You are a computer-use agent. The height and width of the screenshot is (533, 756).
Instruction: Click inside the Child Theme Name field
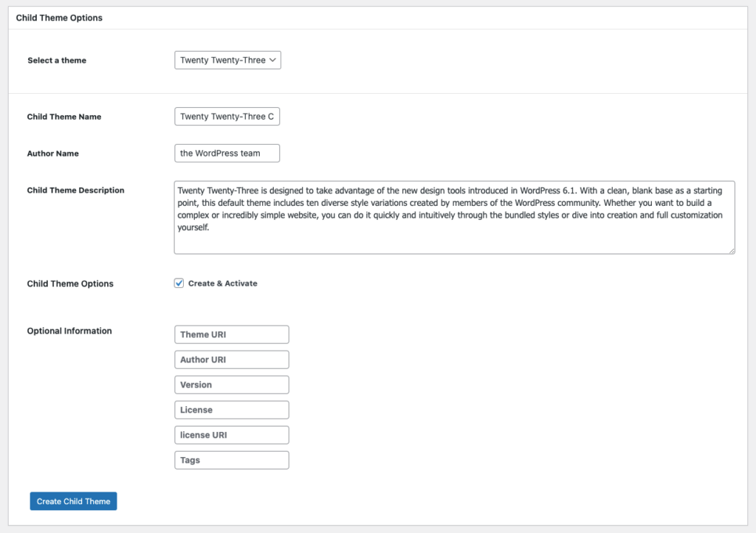[227, 116]
